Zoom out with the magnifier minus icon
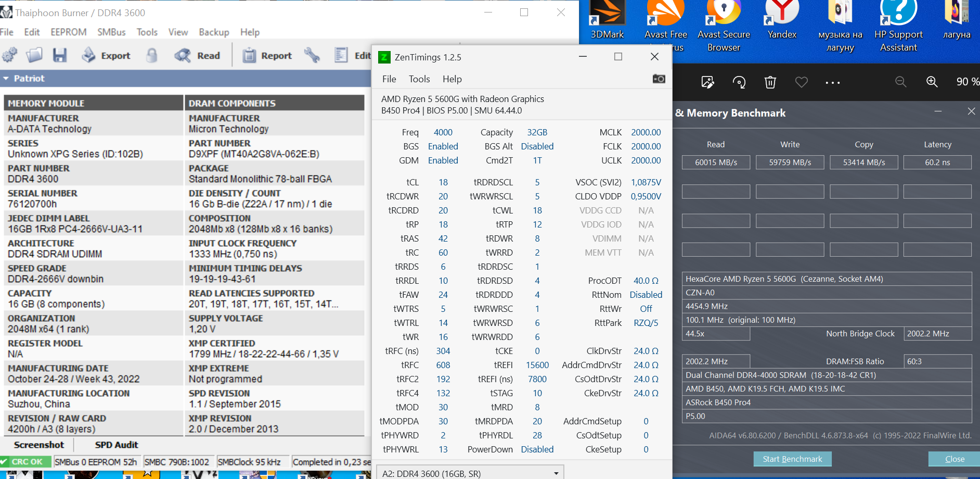This screenshot has height=479, width=980. pyautogui.click(x=901, y=82)
